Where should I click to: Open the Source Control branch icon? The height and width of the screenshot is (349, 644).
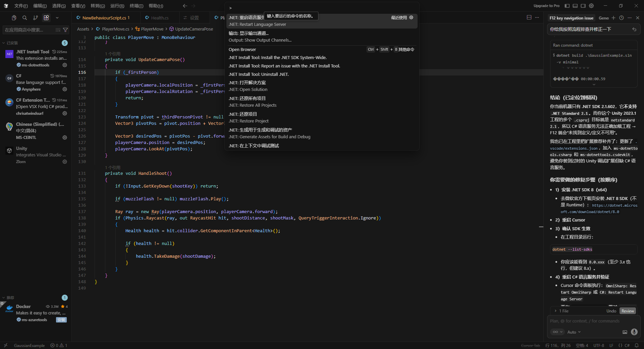click(35, 18)
